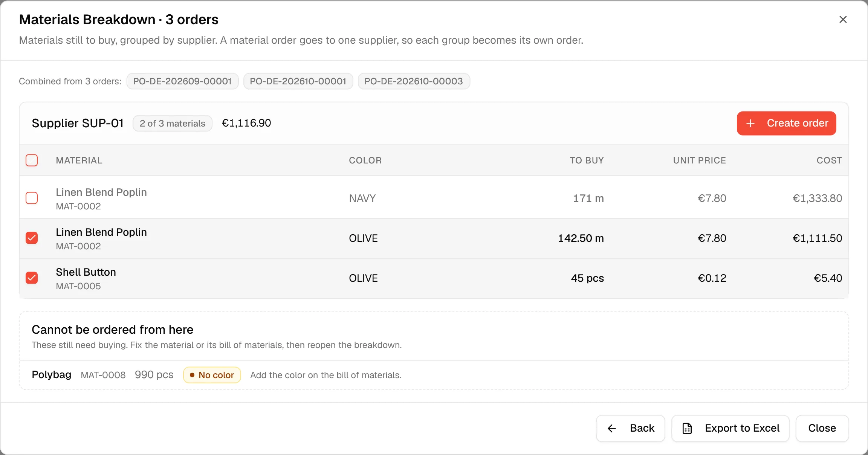Click the '2 of 3 materials' badge
This screenshot has height=455, width=868.
pos(173,124)
